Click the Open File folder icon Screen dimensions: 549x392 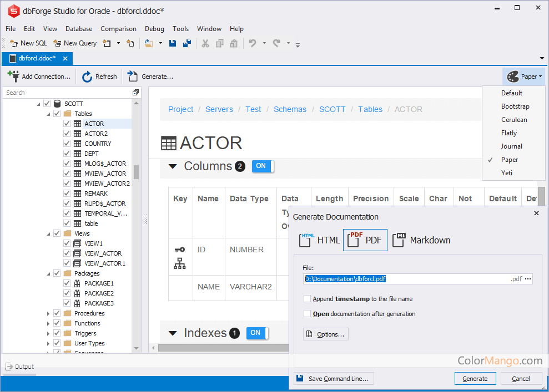click(148, 43)
